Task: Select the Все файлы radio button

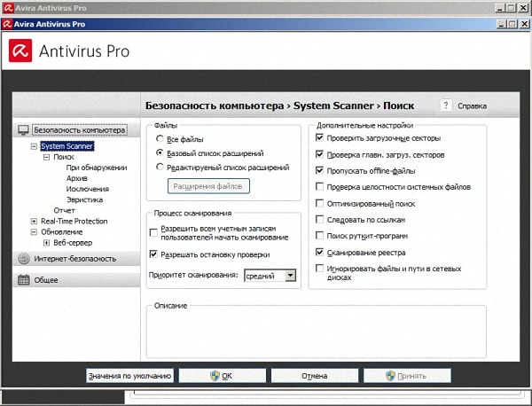Action: 160,139
